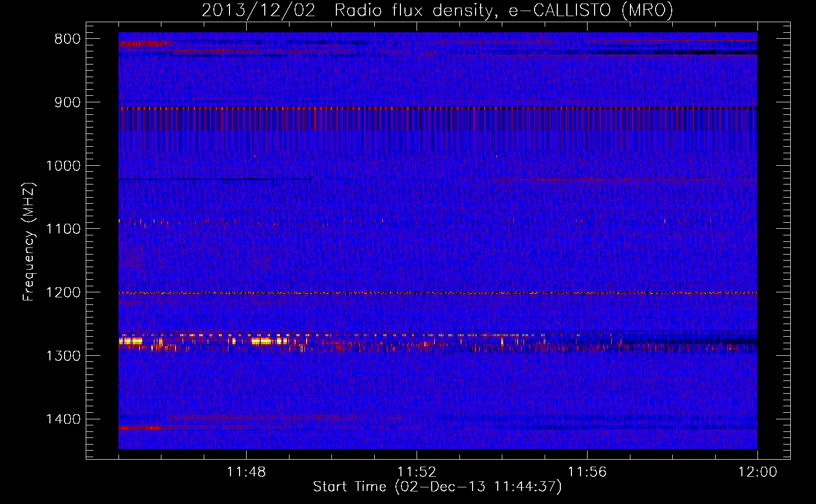
Task: Click the 11:56 time axis label
Action: (x=587, y=472)
